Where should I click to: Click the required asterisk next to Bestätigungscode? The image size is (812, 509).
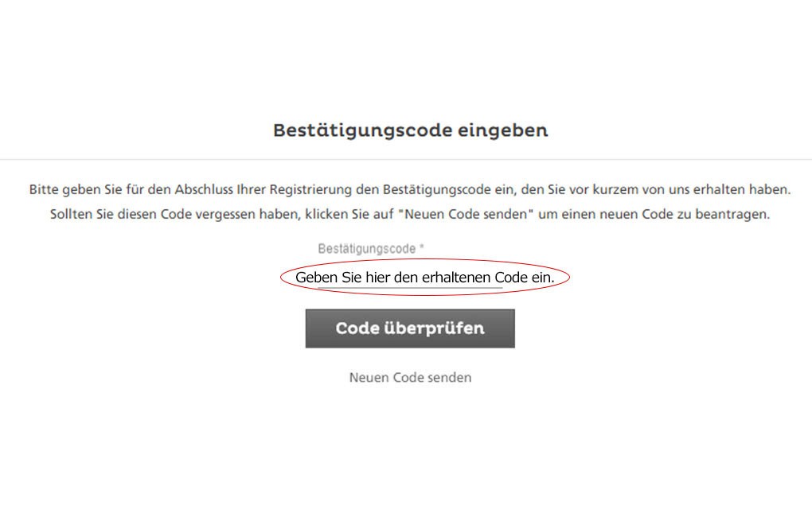point(422,247)
